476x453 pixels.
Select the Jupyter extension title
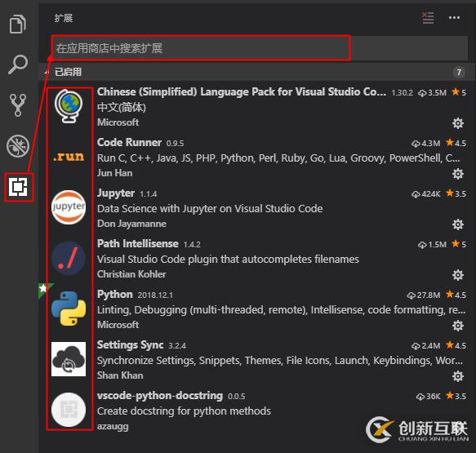[116, 193]
